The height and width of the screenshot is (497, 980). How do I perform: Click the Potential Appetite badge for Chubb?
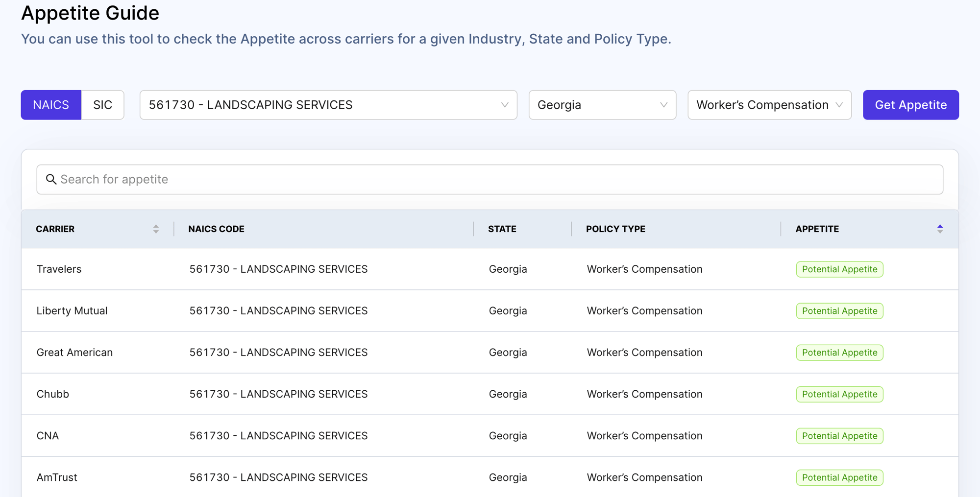[x=839, y=394]
